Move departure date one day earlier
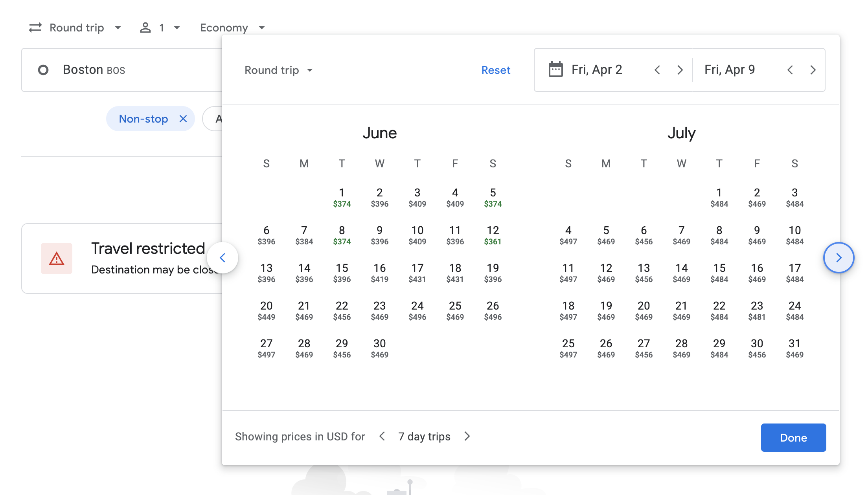This screenshot has height=495, width=868. point(657,70)
